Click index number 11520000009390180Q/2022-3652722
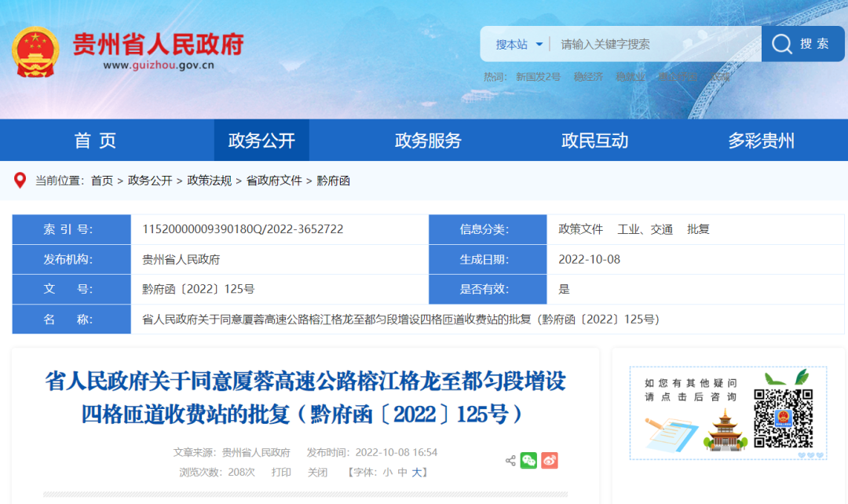 (243, 229)
